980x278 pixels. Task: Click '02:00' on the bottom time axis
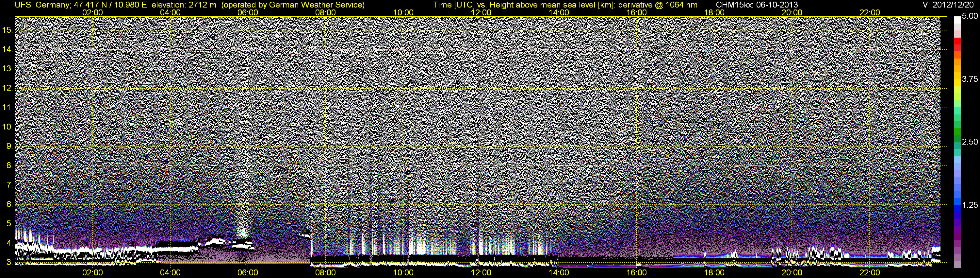(92, 273)
